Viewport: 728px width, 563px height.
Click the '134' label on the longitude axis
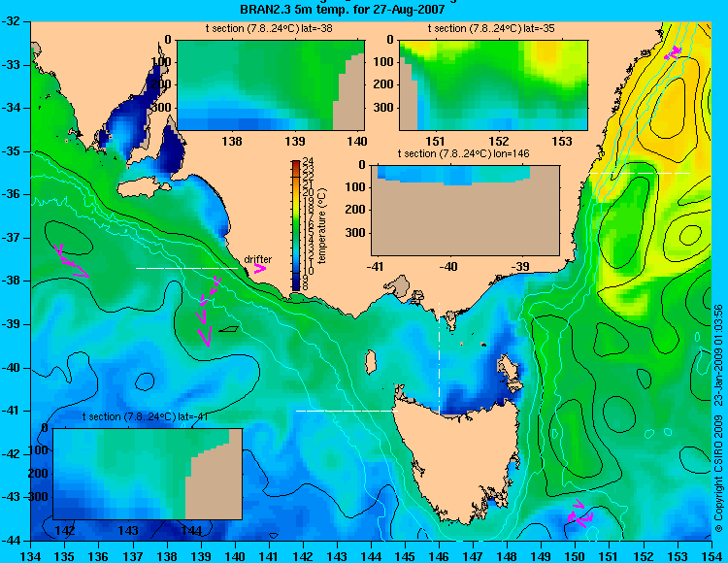click(x=31, y=556)
